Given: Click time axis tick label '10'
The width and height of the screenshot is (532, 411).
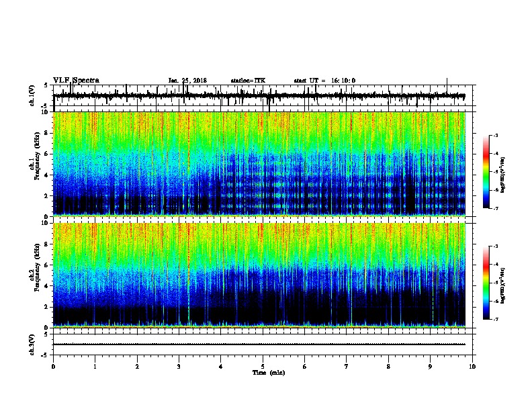Looking at the screenshot, I should tap(472, 367).
